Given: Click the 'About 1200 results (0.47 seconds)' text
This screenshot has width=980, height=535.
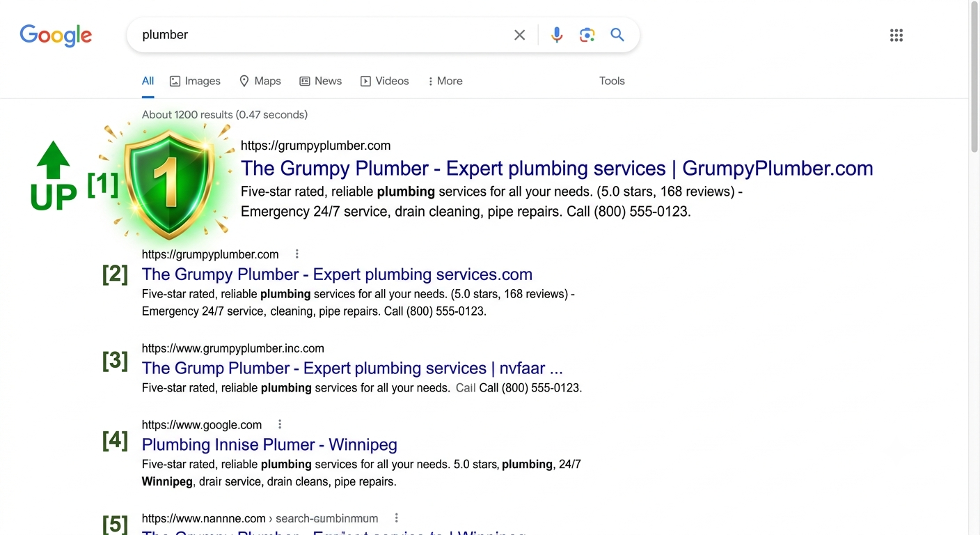Looking at the screenshot, I should click(225, 114).
